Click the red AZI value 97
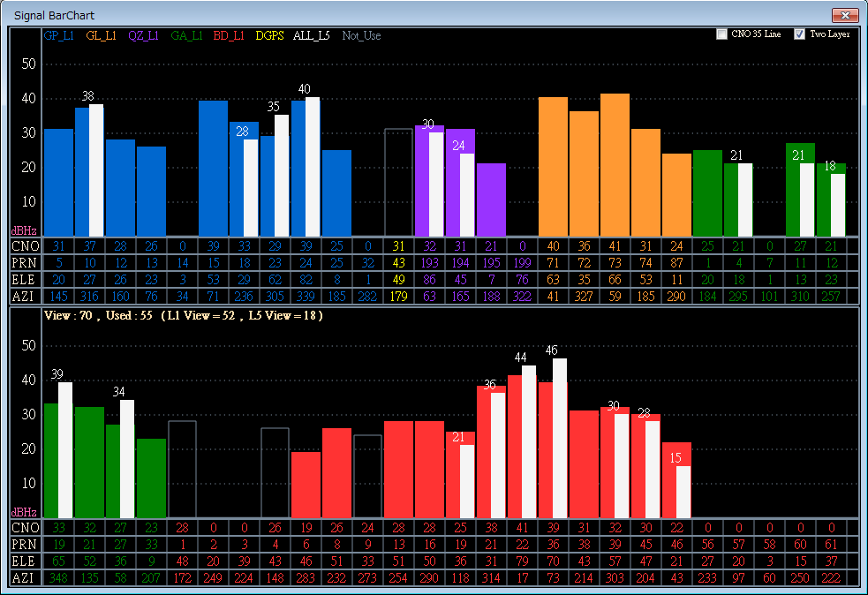The height and width of the screenshot is (595, 868). click(x=739, y=578)
